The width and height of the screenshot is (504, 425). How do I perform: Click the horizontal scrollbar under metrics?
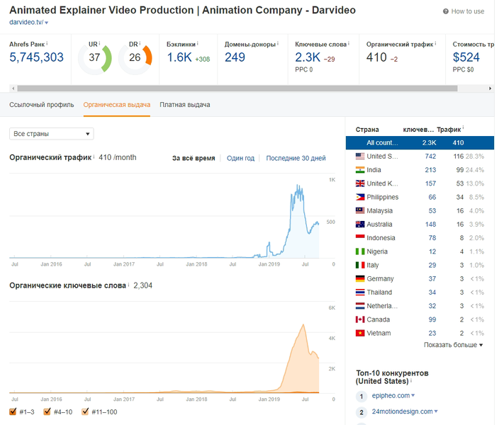pyautogui.click(x=237, y=89)
